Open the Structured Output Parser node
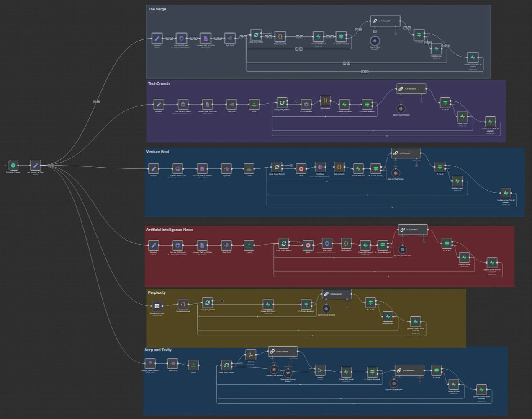 [288, 372]
